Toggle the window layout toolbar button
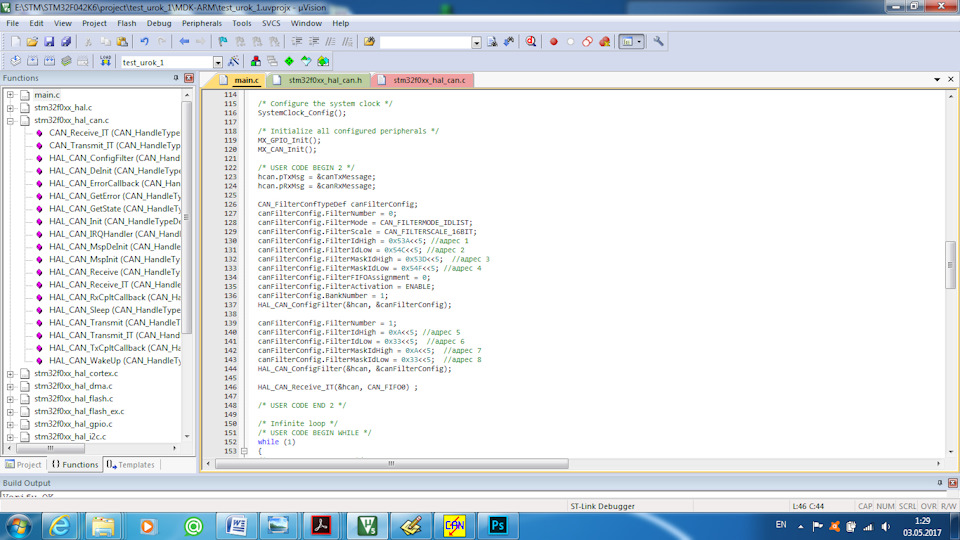This screenshot has width=960, height=540. coord(627,42)
